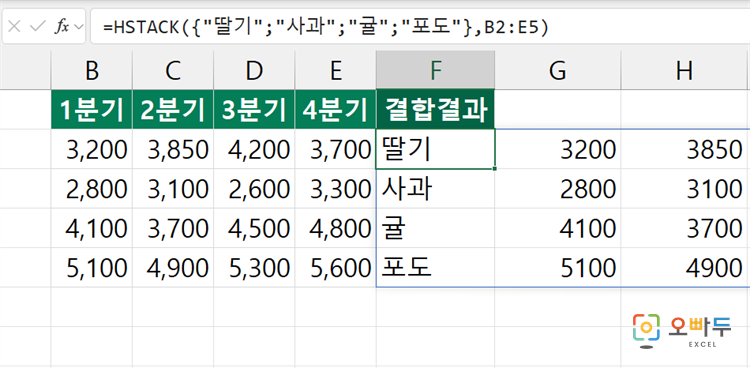
Task: Select column G header
Action: click(558, 70)
